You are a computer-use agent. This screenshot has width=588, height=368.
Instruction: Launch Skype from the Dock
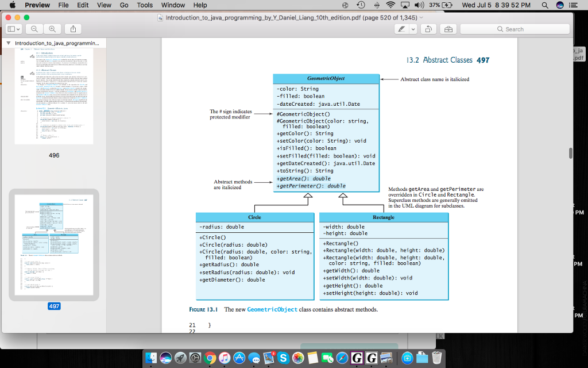[284, 358]
